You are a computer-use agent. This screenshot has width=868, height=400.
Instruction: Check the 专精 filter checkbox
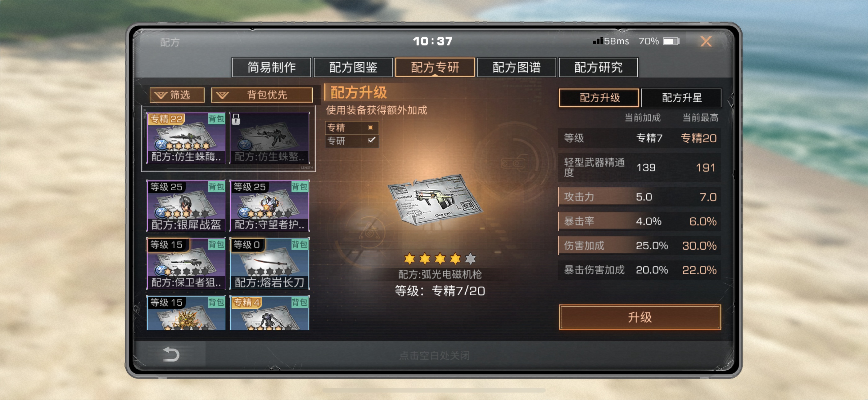click(371, 127)
